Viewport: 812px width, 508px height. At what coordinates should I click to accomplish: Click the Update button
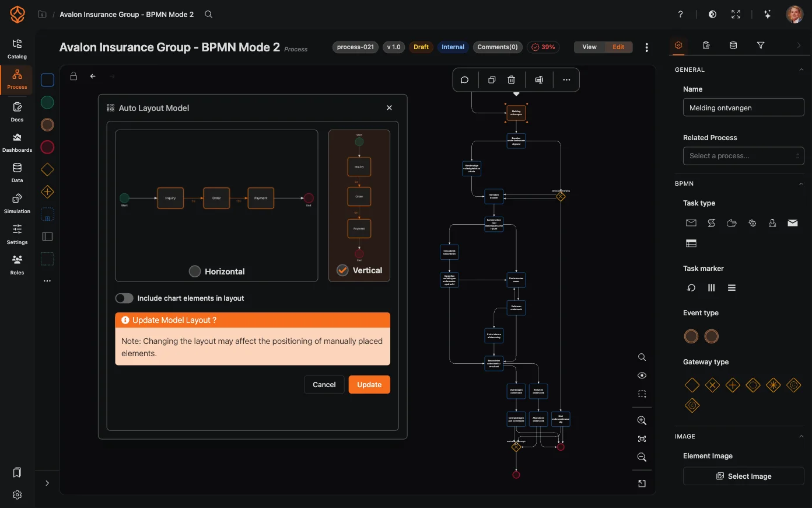tap(369, 385)
